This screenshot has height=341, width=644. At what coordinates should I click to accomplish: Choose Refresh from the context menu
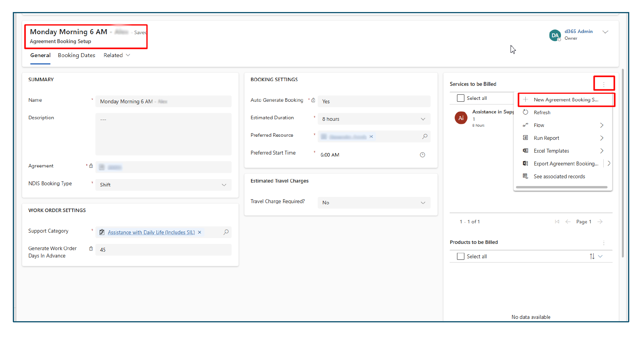[x=542, y=113]
